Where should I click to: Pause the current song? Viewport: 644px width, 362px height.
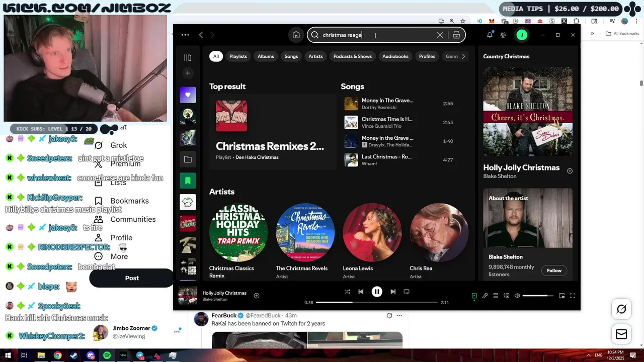click(377, 292)
